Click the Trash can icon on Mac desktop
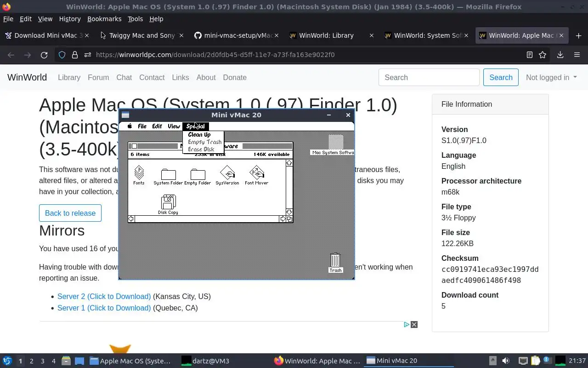Viewport: 588px width, 368px height. click(x=335, y=260)
